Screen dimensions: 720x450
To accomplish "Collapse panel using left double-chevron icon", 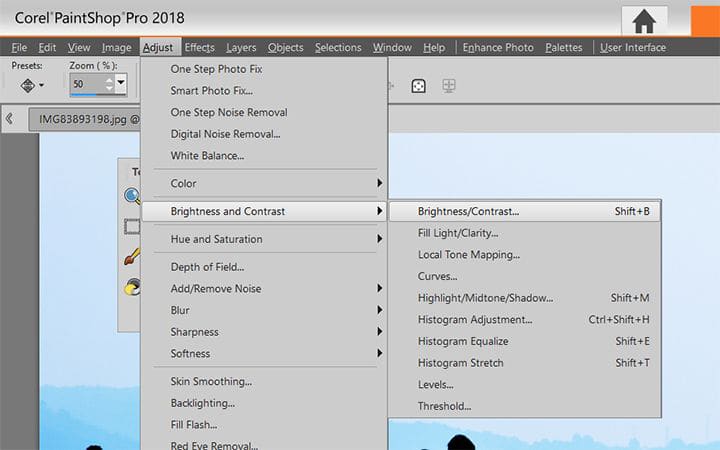I will click(x=9, y=119).
